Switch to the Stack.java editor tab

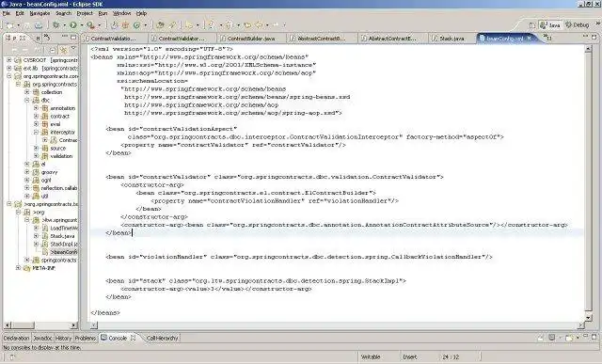pyautogui.click(x=451, y=39)
